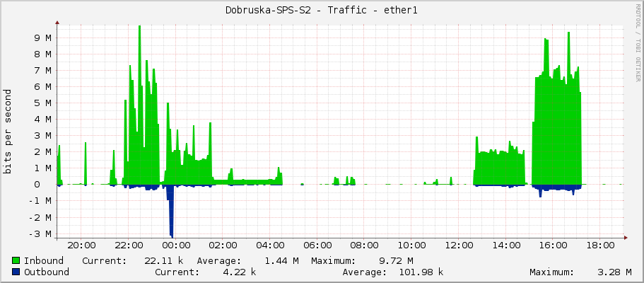This screenshot has width=644, height=283.
Task: Click Inbound current value '22.11 k'
Action: [164, 261]
